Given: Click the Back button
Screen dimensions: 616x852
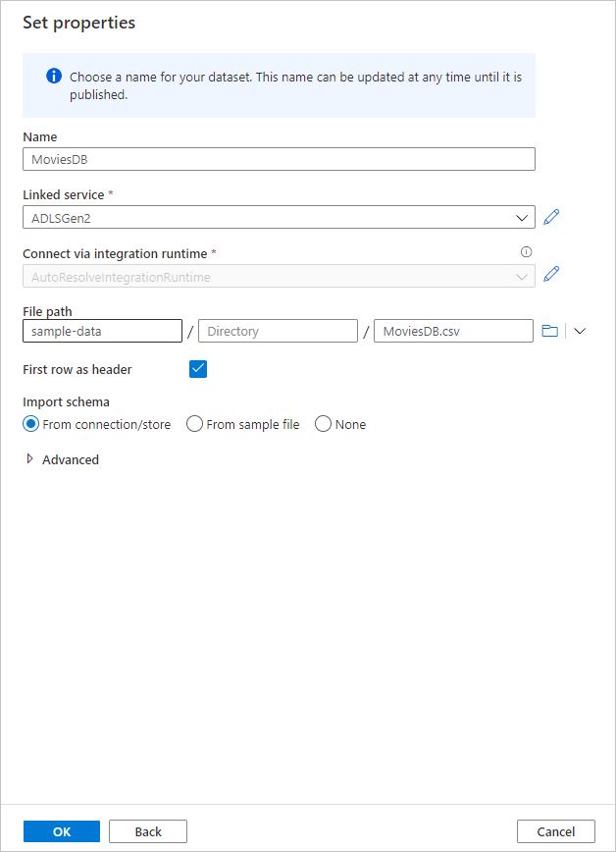Looking at the screenshot, I should [x=147, y=830].
